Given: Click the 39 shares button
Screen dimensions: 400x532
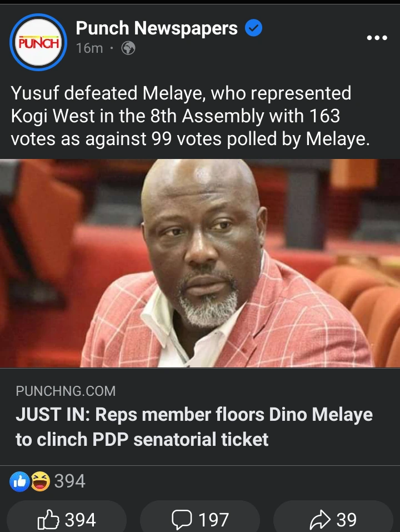Looking at the screenshot, I should click(333, 518).
